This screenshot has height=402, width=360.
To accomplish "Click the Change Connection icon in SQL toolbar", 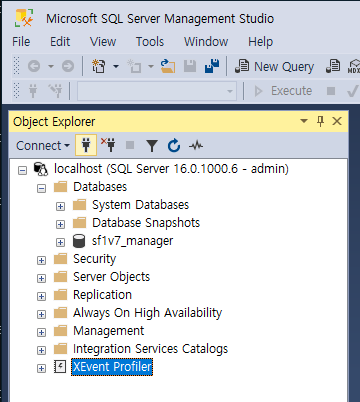I will (x=55, y=91).
